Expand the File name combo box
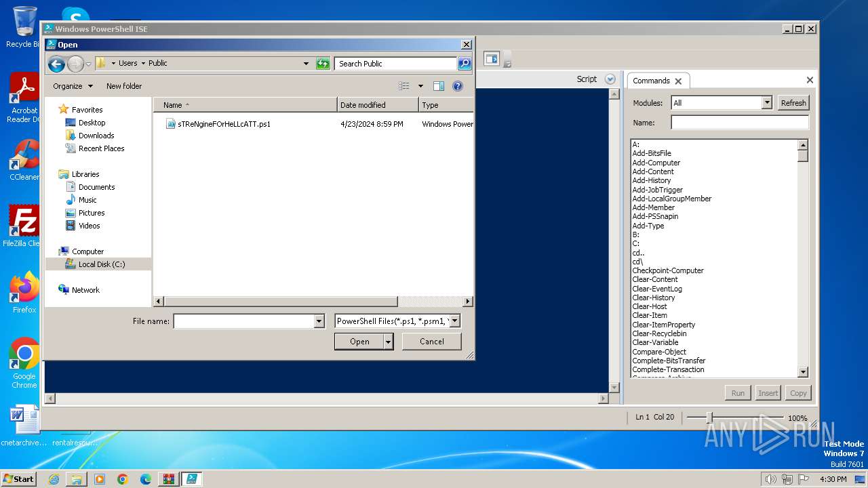Screen dimensions: 868x488 pos(319,321)
